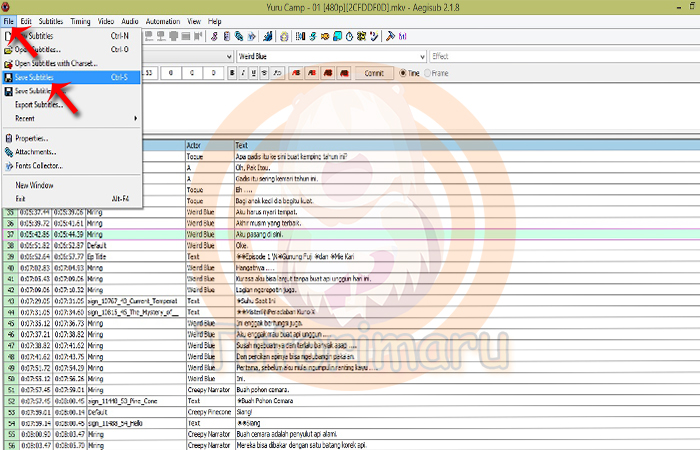Expand the style dropdown left of Weird Blue
Viewport: 700px width, 450px height.
(229, 57)
